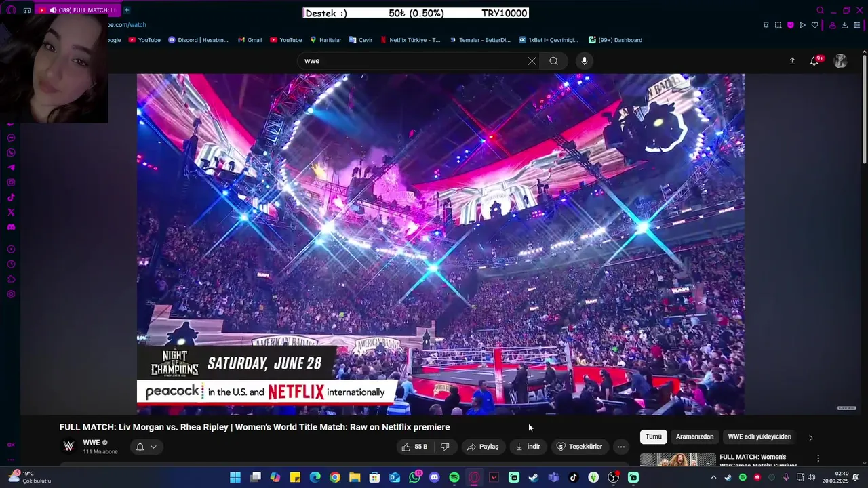Expand the subscription bell dropdown chevron
This screenshot has height=488, width=868.
tap(154, 447)
